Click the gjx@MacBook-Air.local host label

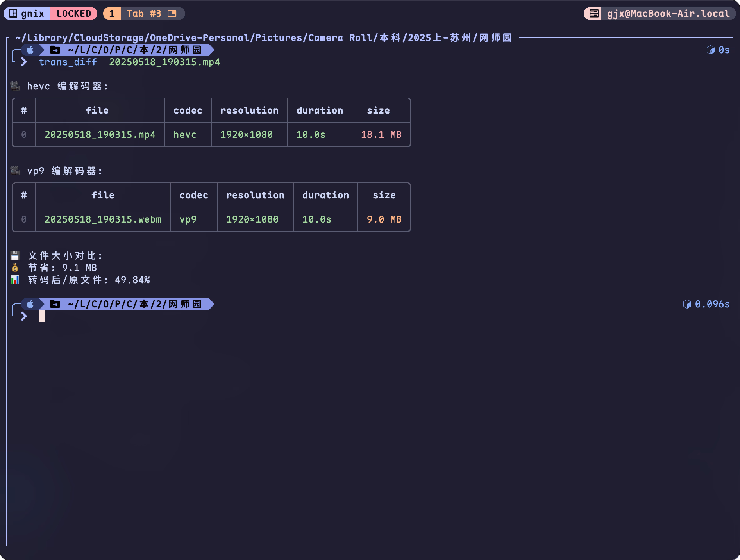(668, 14)
